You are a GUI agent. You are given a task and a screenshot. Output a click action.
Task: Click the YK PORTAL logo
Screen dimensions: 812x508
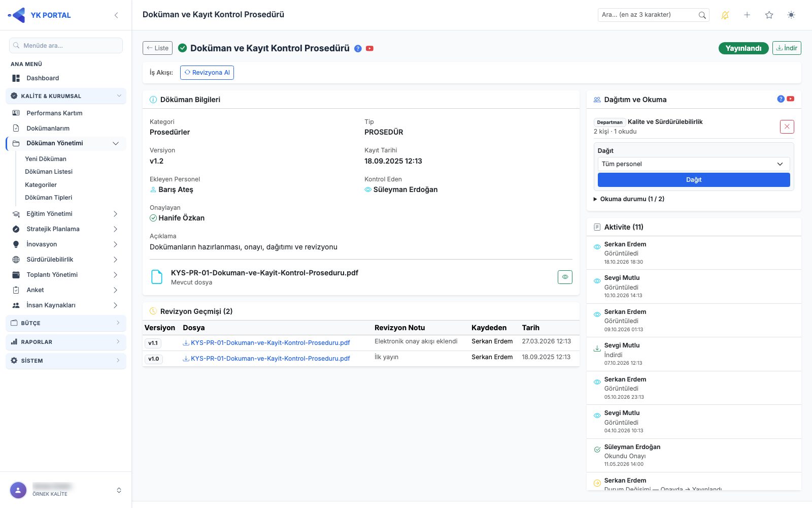click(x=40, y=15)
